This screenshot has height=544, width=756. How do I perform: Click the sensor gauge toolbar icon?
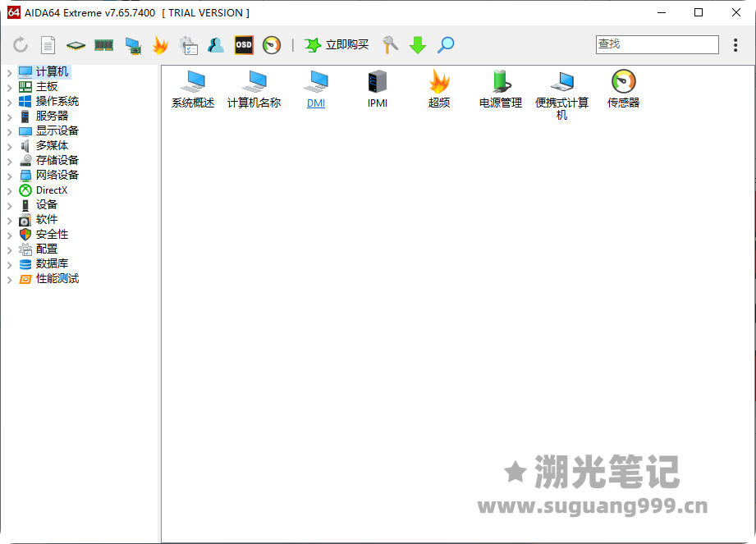(272, 45)
